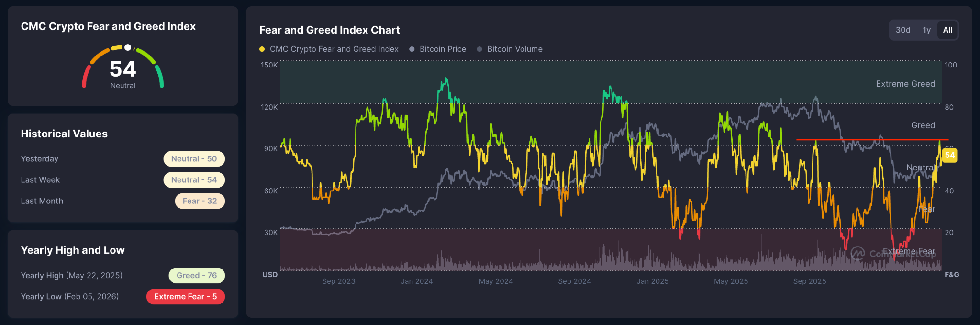
Task: Click the 'Sep 2023' x-axis label
Action: point(339,281)
